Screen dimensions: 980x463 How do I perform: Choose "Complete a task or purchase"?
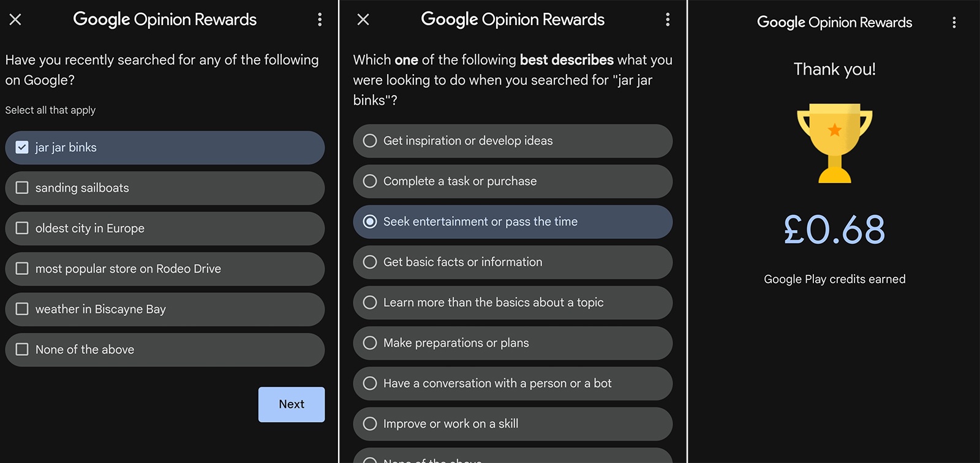pyautogui.click(x=370, y=181)
